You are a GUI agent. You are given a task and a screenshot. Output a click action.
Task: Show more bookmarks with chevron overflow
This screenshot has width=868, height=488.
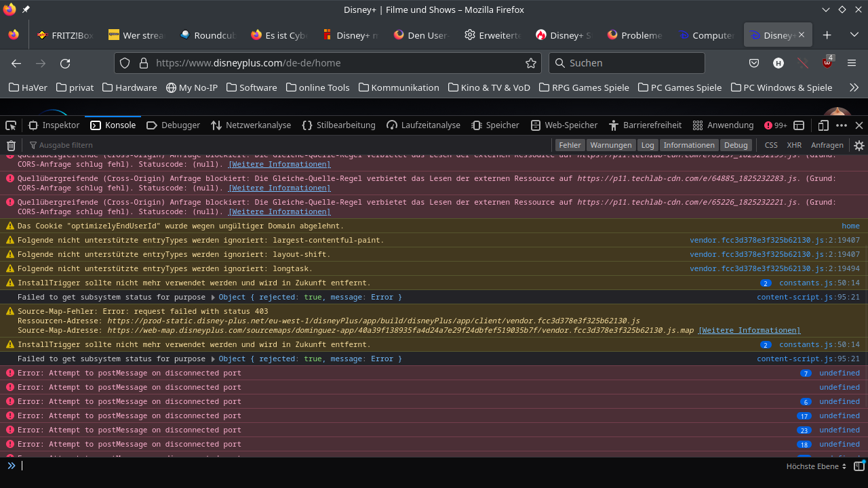tap(854, 87)
